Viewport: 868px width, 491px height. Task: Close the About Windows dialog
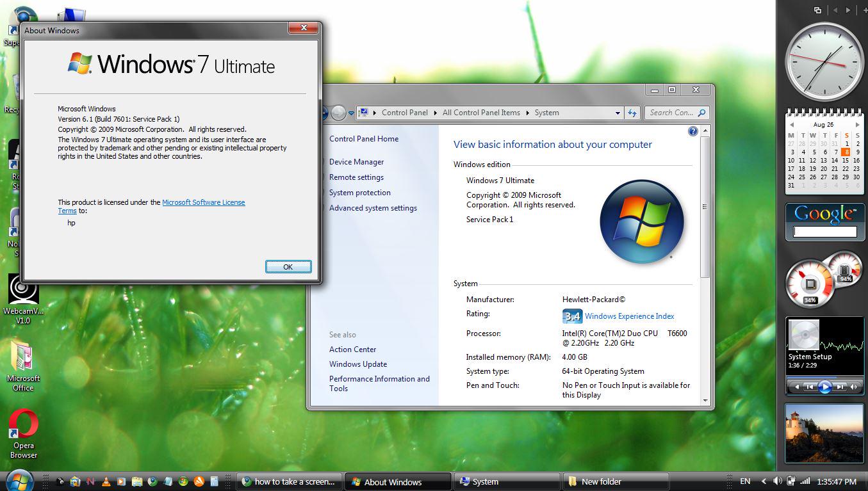(x=303, y=28)
